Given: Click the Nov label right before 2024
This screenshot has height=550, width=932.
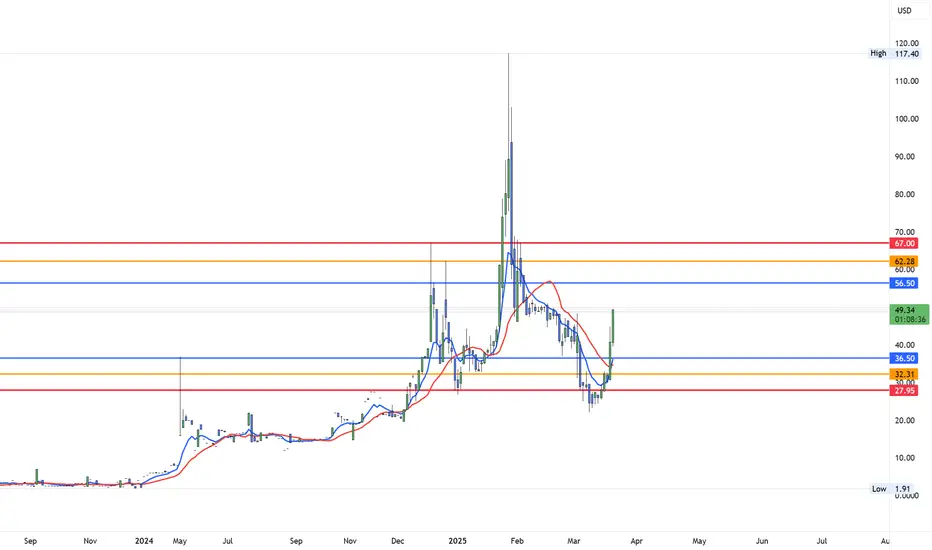Looking at the screenshot, I should (90, 541).
